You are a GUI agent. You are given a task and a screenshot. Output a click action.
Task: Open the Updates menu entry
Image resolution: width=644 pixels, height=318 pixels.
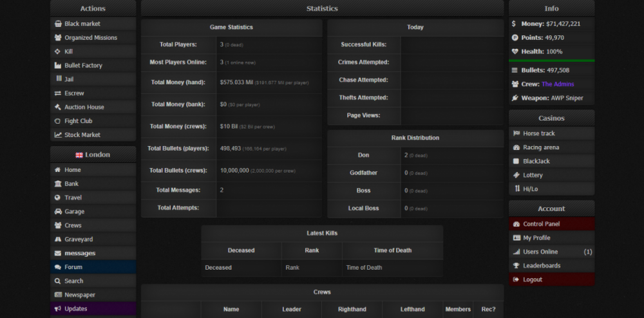click(93, 308)
